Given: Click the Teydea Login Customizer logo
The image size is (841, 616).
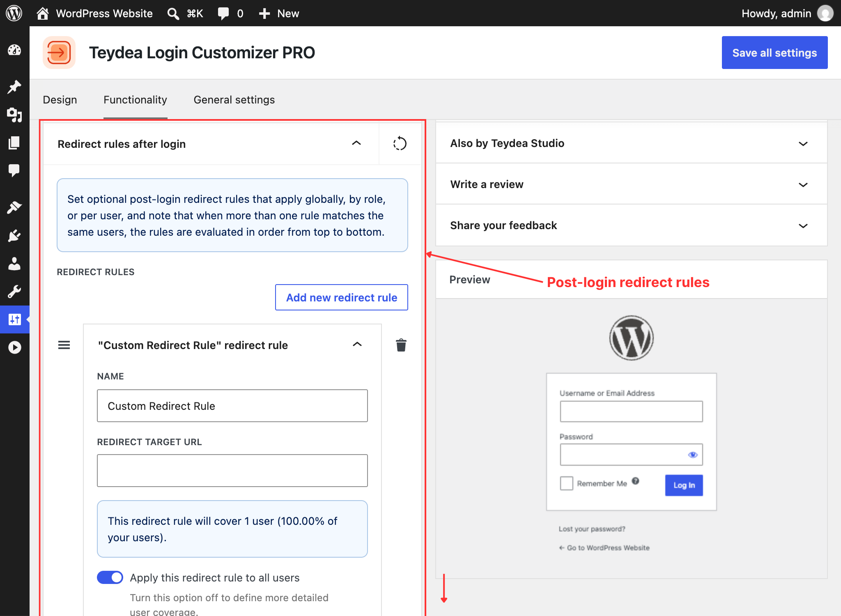Looking at the screenshot, I should 59,53.
